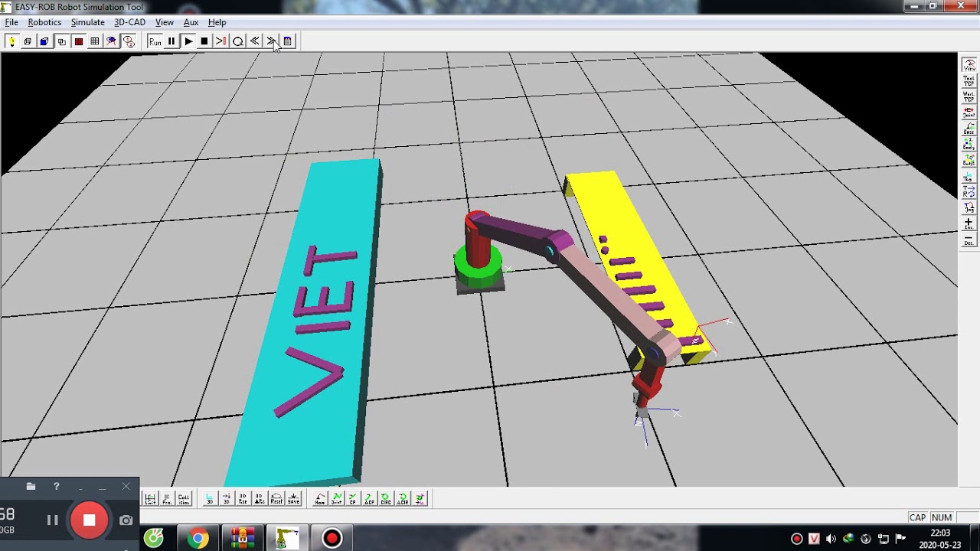Click the light bulb icon in toolbar
Screen dimensions: 980x551
coord(11,41)
